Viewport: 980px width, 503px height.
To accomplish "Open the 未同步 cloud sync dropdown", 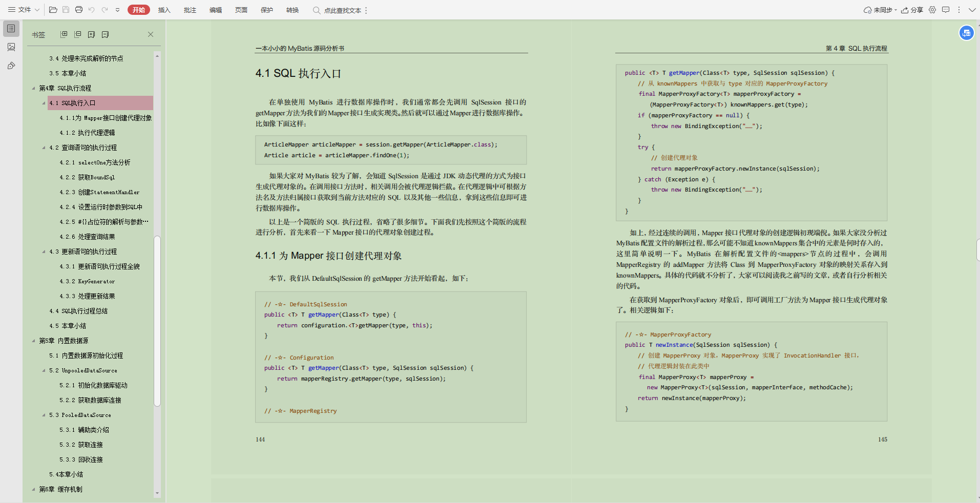I will pos(880,10).
